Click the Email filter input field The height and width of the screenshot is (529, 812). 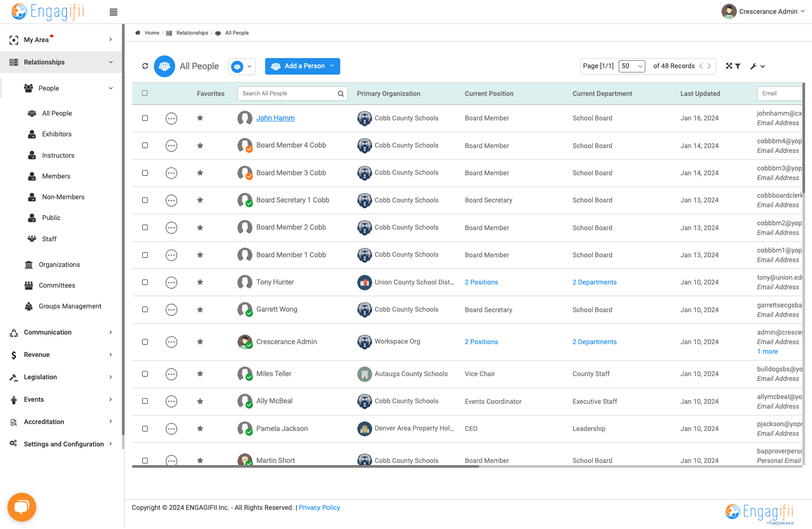click(780, 94)
